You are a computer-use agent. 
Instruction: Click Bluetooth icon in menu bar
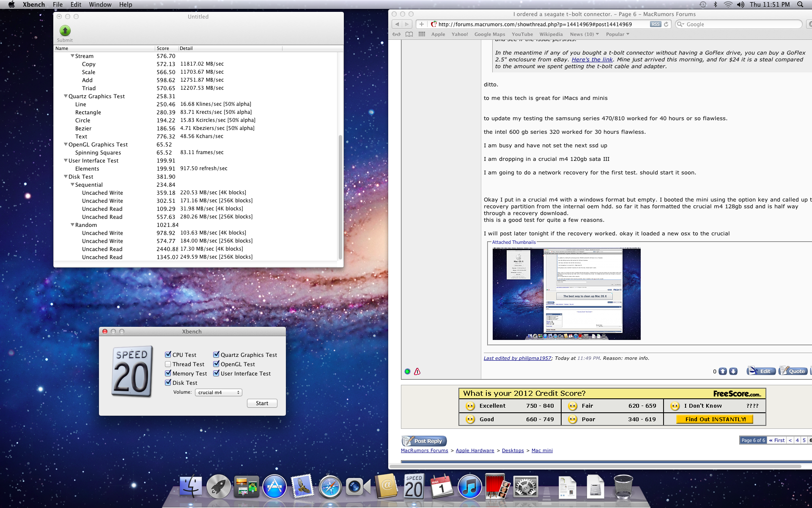click(716, 4)
